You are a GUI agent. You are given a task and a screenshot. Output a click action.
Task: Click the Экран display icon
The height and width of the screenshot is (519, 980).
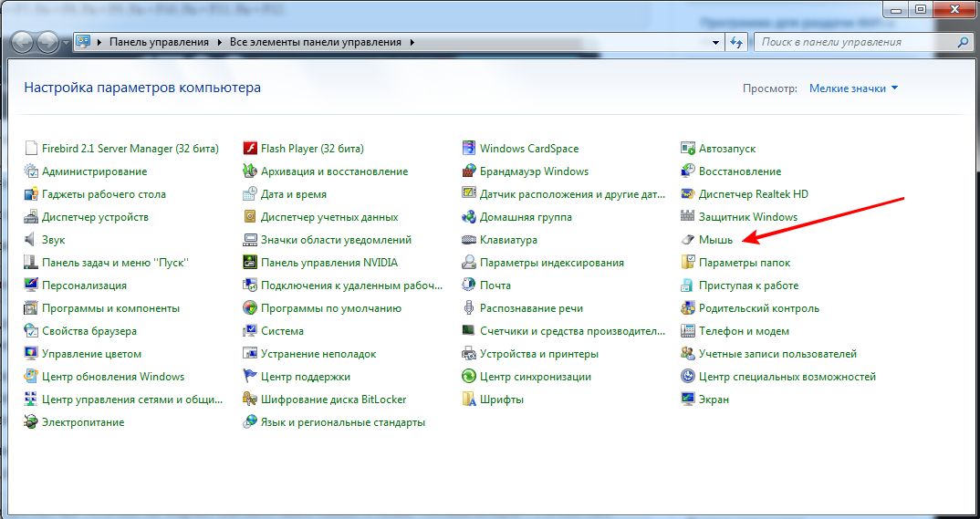tap(688, 400)
